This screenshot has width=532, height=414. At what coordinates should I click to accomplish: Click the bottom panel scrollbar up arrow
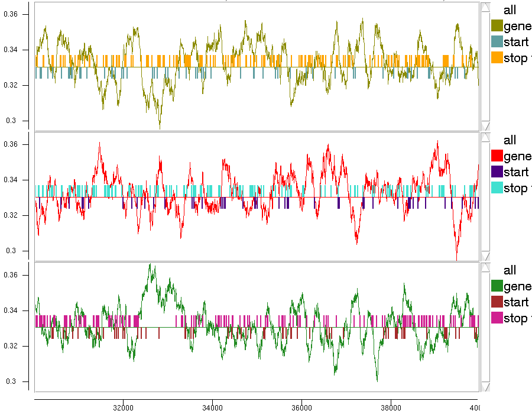point(485,268)
